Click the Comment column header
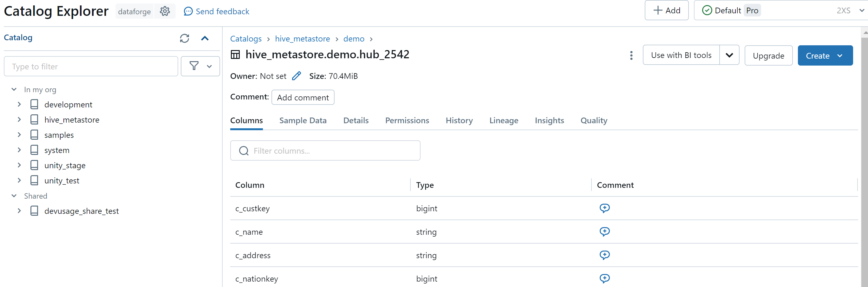Image resolution: width=868 pixels, height=287 pixels. tap(615, 185)
